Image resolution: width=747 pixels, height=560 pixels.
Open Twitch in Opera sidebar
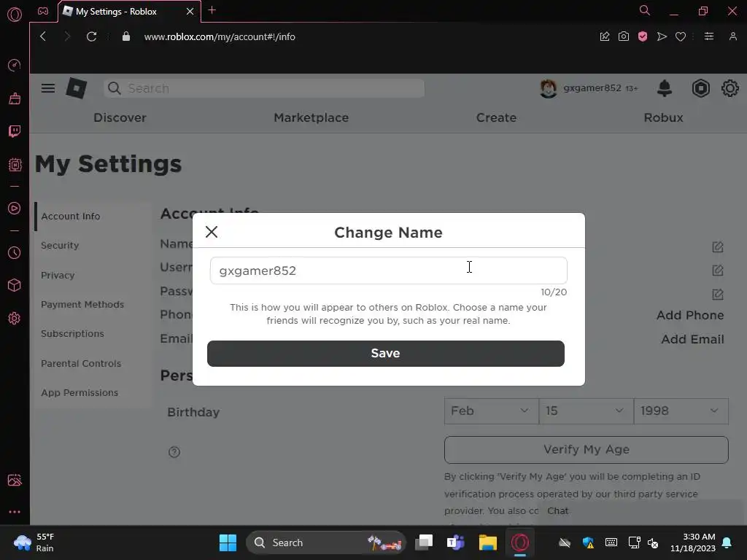tap(15, 131)
